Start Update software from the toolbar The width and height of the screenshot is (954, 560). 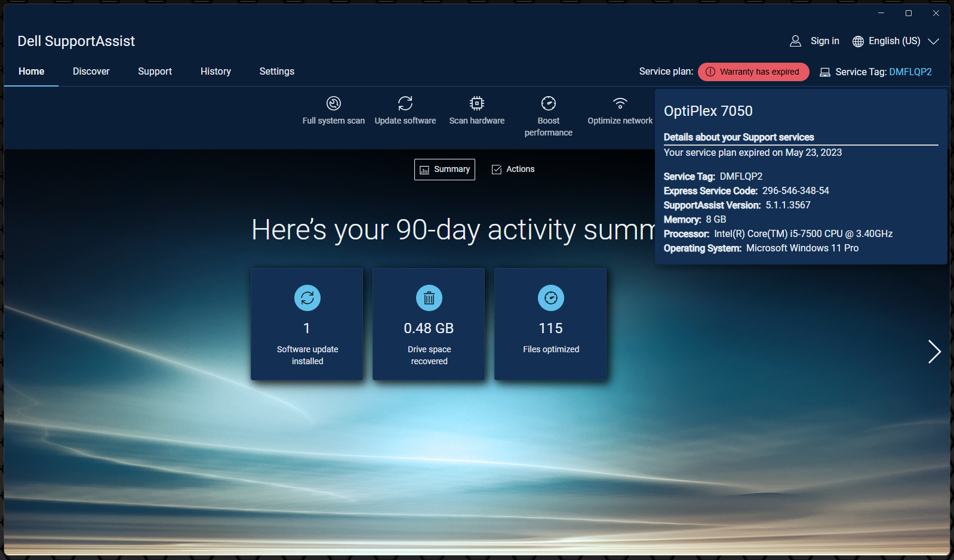pos(405,103)
